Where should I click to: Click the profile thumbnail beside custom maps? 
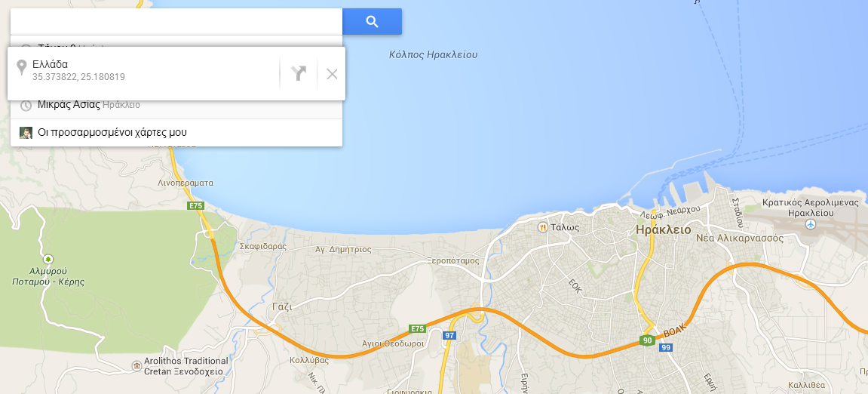[x=26, y=133]
